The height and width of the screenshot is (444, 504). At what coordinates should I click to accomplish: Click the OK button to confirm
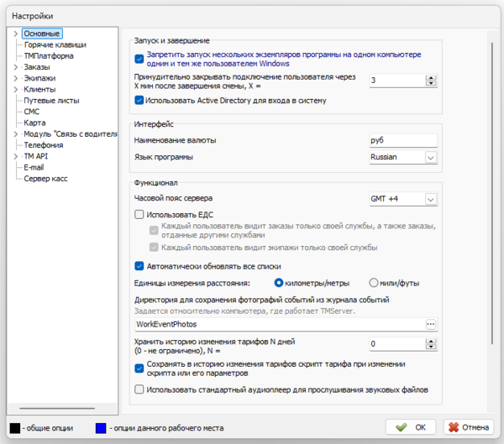(412, 427)
